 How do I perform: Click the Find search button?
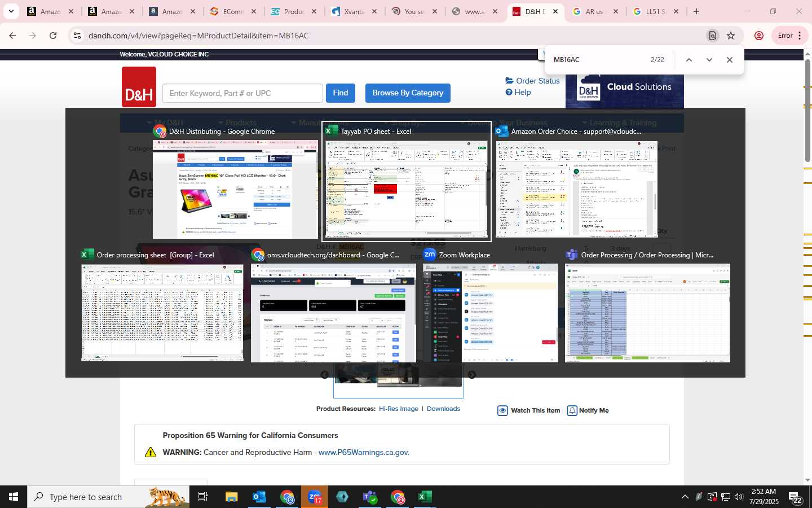pyautogui.click(x=341, y=93)
